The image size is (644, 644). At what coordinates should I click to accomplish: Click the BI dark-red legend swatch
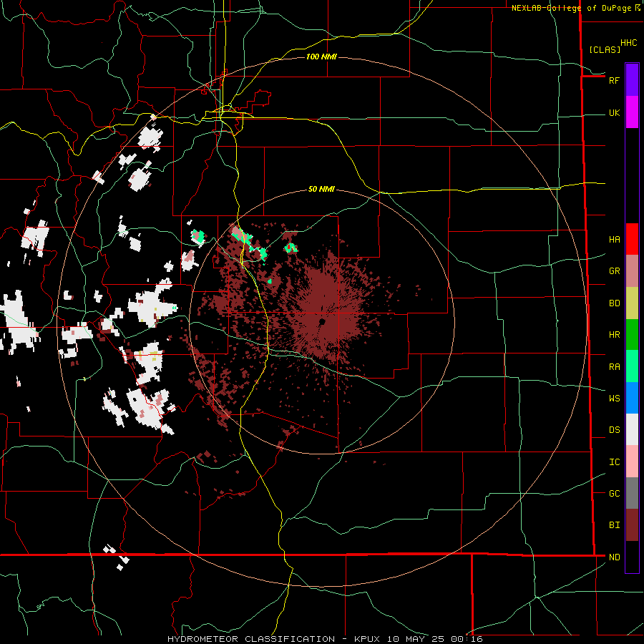[x=632, y=525]
